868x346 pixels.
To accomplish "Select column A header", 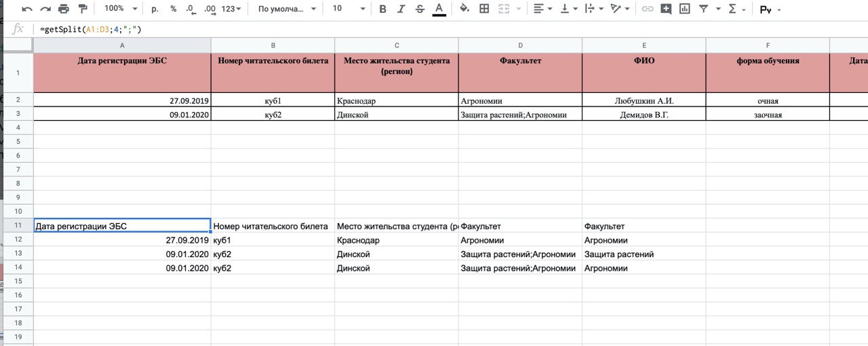I will click(122, 45).
